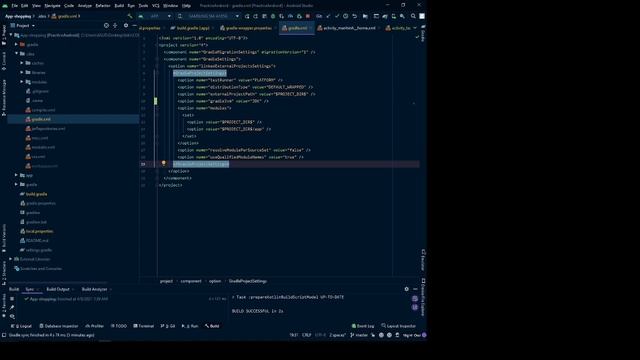Viewport: 640px width, 360px height.
Task: Click the GradleProjectSettings breadcrumb
Action: tap(248, 281)
